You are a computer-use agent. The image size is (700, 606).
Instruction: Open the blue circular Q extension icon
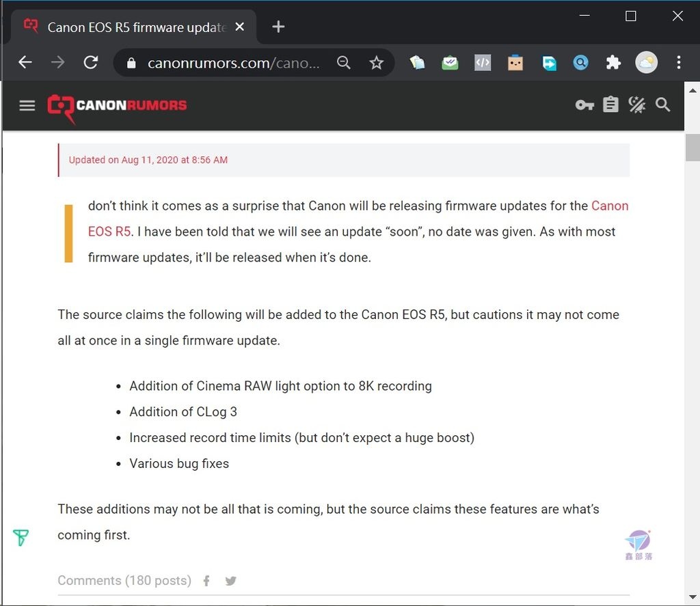pos(580,62)
